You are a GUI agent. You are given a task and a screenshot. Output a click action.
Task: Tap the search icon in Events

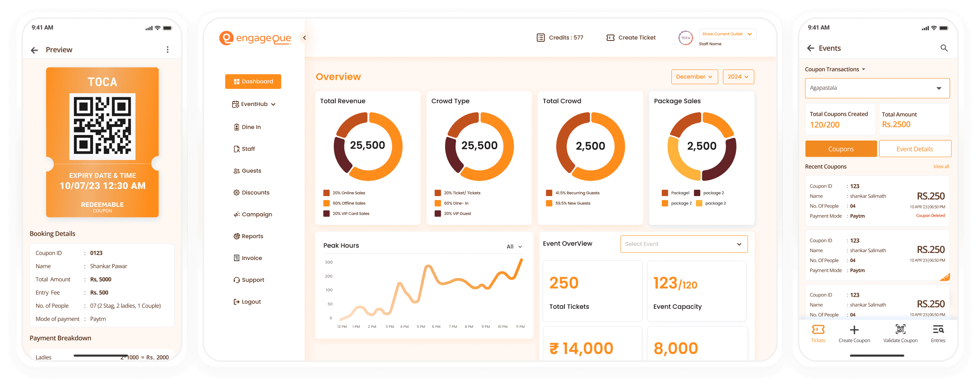944,48
